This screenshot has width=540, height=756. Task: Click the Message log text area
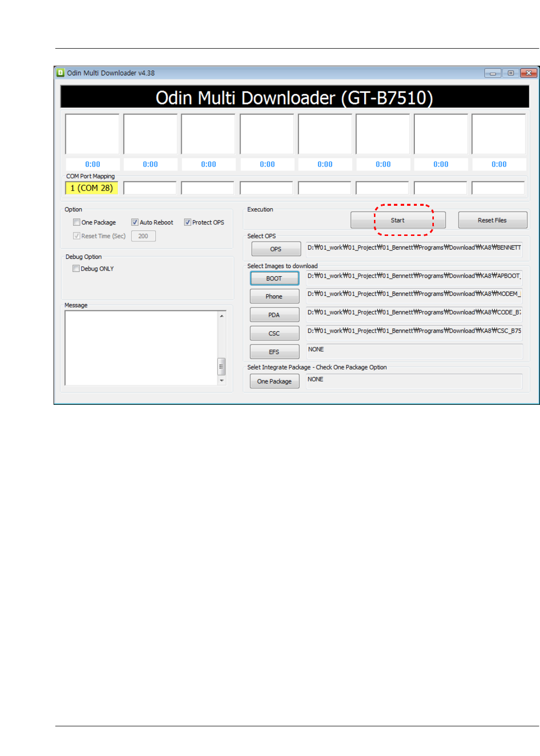point(141,348)
